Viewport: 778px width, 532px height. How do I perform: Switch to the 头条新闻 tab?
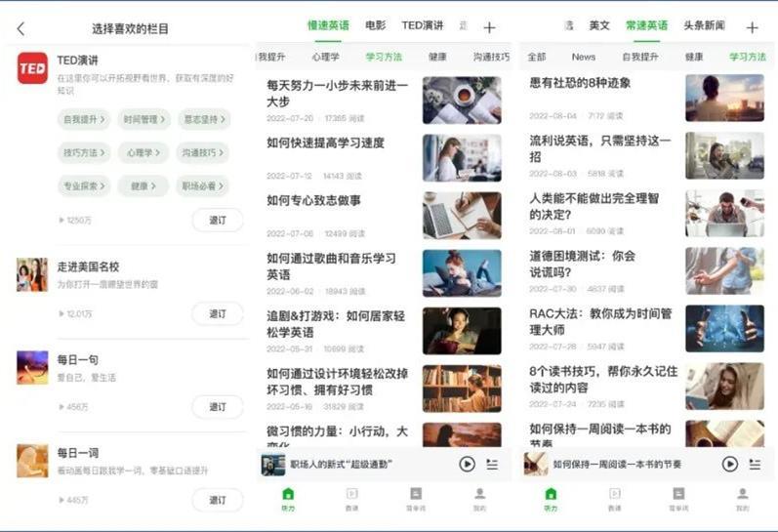click(x=704, y=25)
